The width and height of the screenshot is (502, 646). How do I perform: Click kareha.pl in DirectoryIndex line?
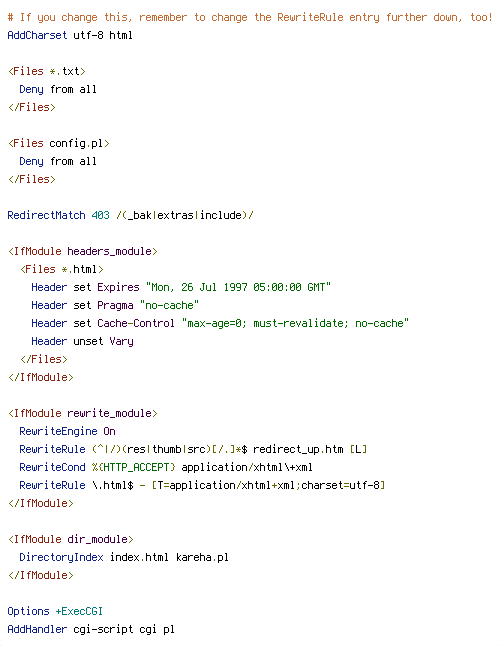tap(202, 557)
